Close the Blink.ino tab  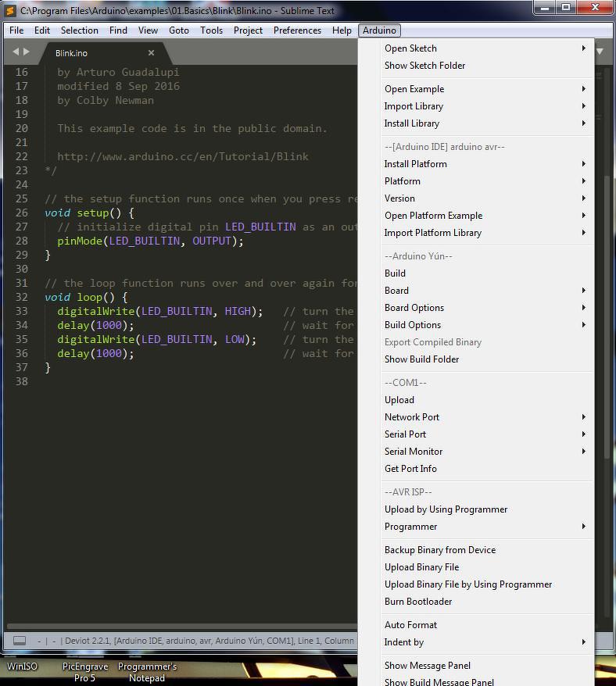point(151,53)
